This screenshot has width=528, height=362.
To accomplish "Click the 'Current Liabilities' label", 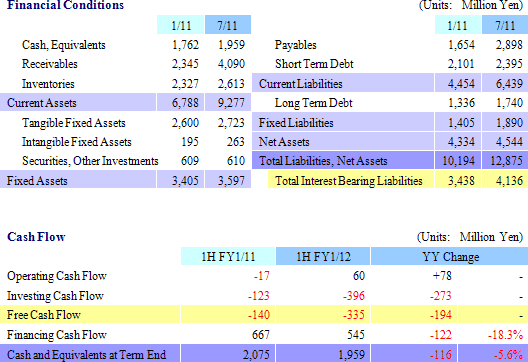I will click(300, 84).
